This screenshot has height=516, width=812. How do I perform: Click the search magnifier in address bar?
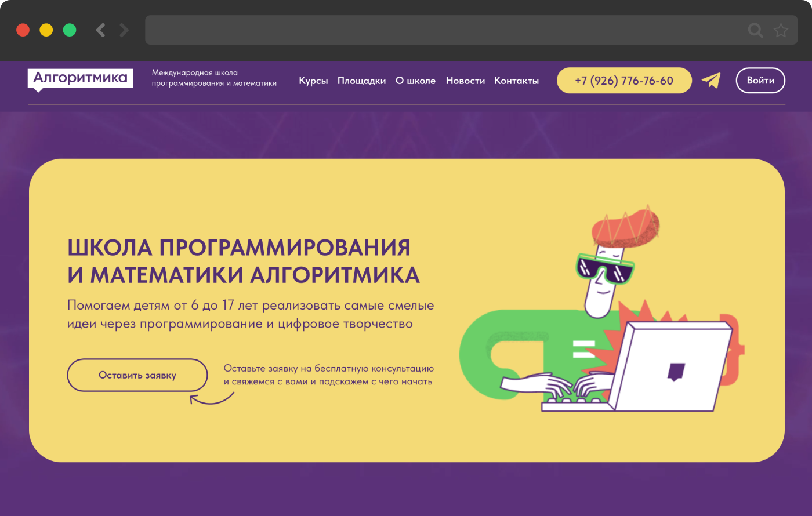click(755, 30)
